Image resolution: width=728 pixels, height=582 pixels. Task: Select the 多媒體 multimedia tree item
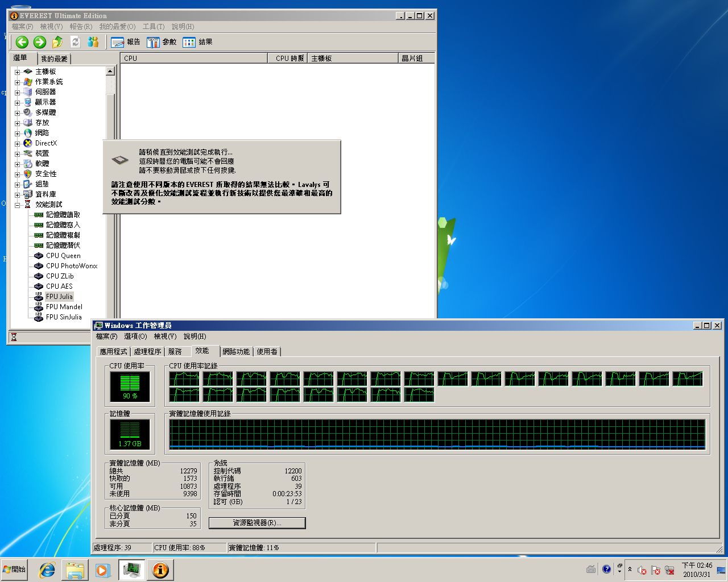[45, 113]
